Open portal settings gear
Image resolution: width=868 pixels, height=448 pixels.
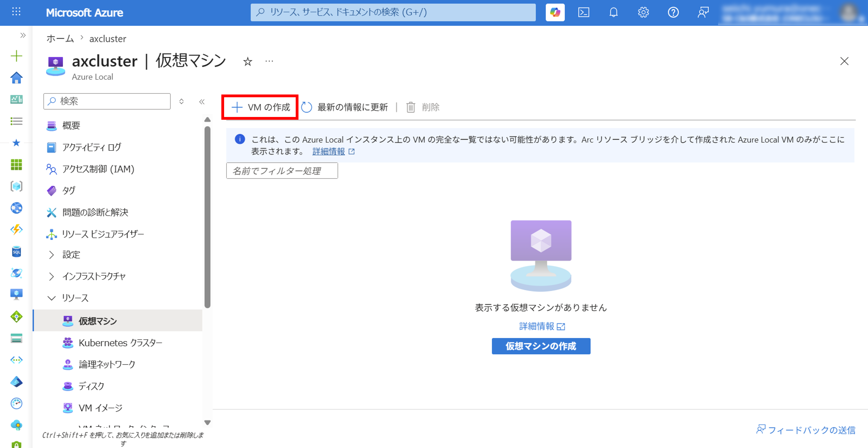(x=643, y=12)
